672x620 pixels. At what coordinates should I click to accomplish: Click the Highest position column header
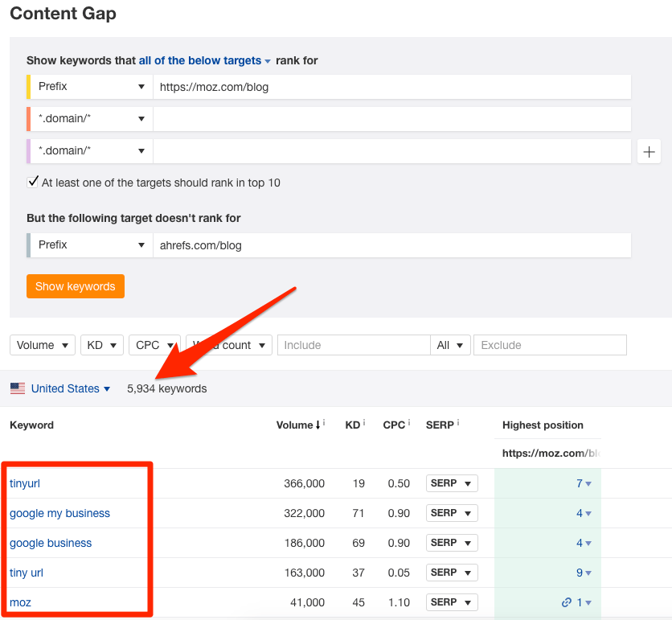coord(543,425)
